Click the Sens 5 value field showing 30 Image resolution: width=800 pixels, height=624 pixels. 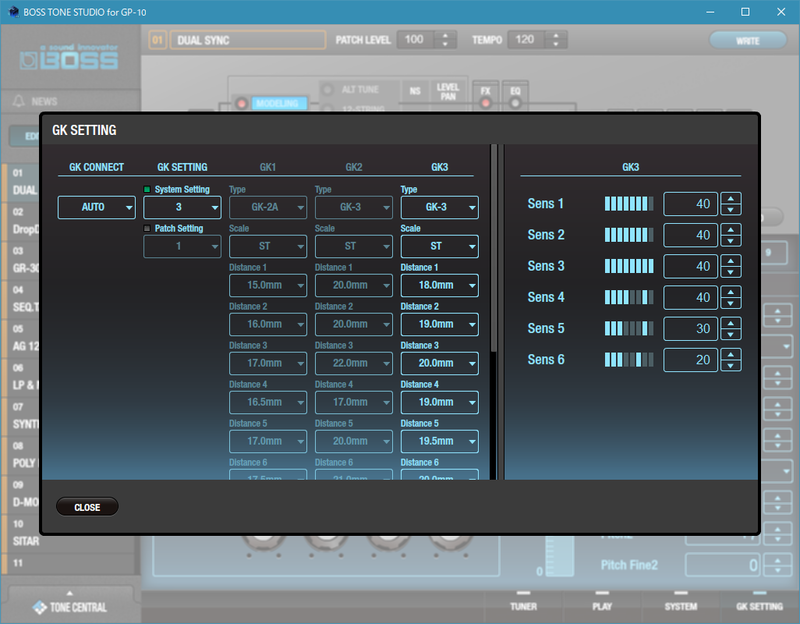pos(690,329)
